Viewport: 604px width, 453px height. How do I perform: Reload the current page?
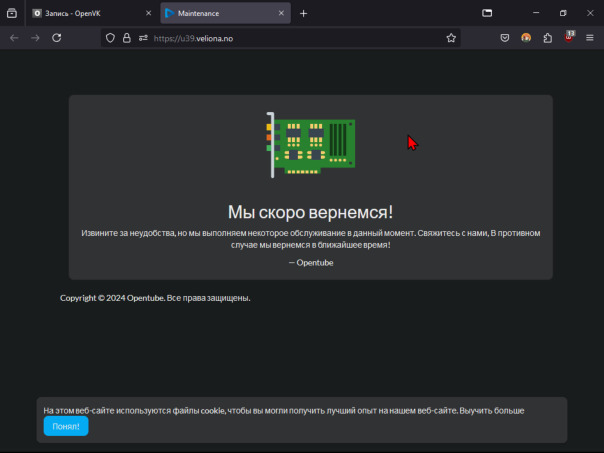click(57, 38)
